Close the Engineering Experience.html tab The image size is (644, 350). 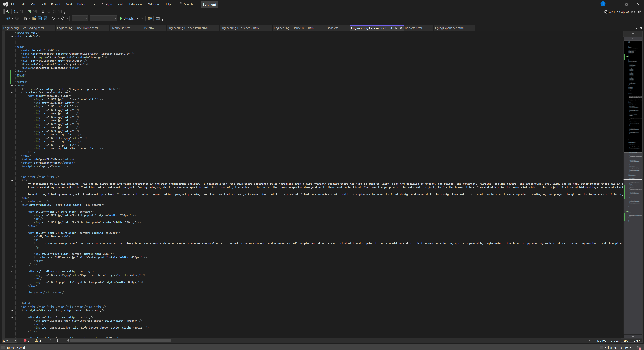point(401,28)
